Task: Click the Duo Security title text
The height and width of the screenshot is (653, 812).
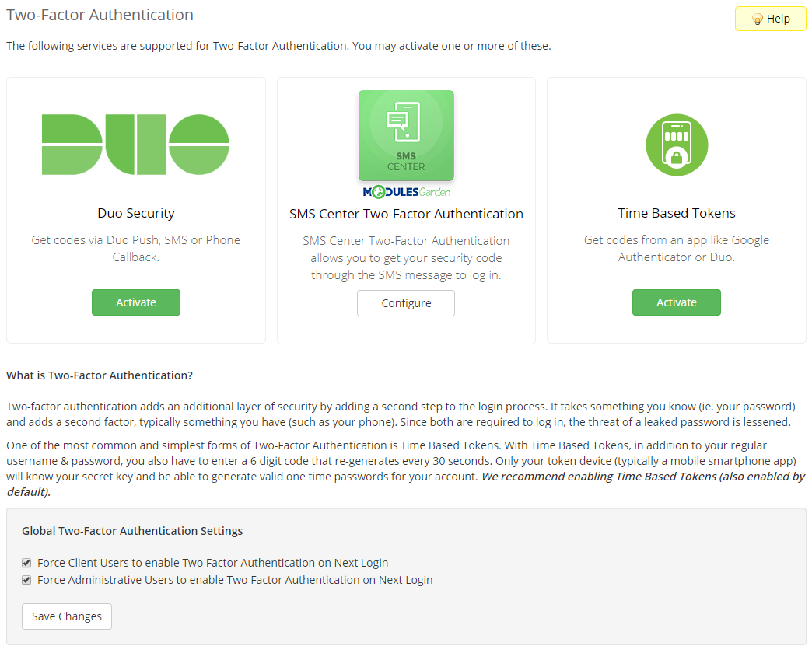Action: 136,213
